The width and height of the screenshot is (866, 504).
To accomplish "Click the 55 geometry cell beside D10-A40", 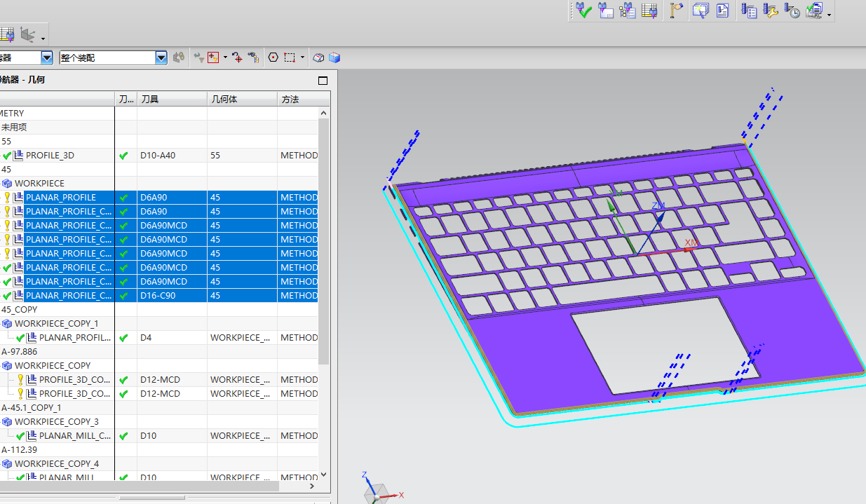I will 242,155.
